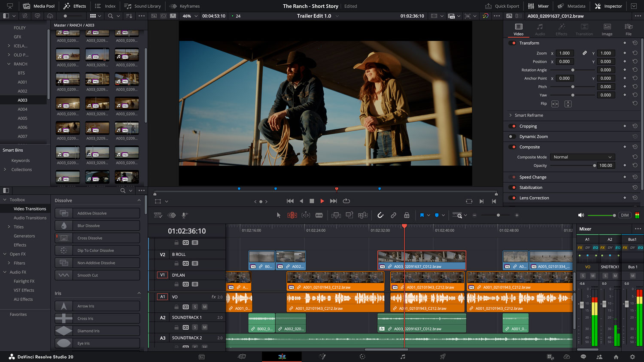This screenshot has width=644, height=362.
Task: Collapse the RANCH bin
Action: 9,64
